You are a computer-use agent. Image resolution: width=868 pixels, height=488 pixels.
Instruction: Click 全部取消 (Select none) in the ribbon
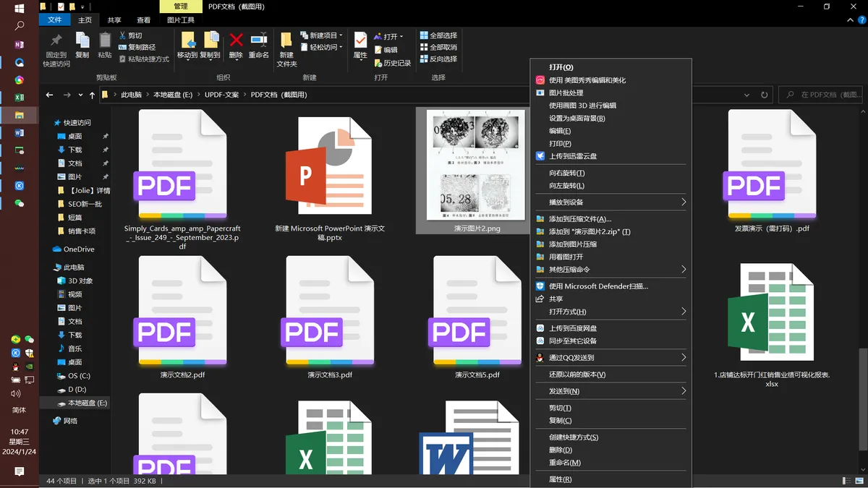438,47
